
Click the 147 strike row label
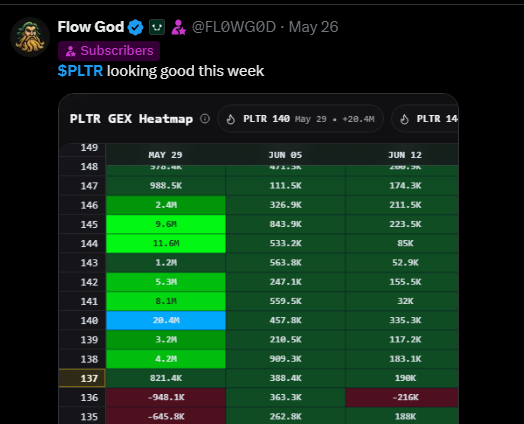[x=82, y=186]
